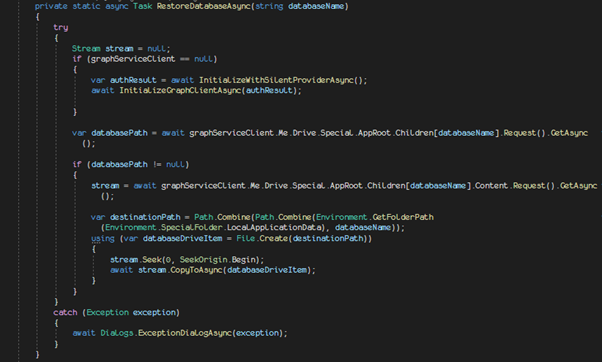
Task: Click the 'Seek' method call
Action: coord(152,260)
